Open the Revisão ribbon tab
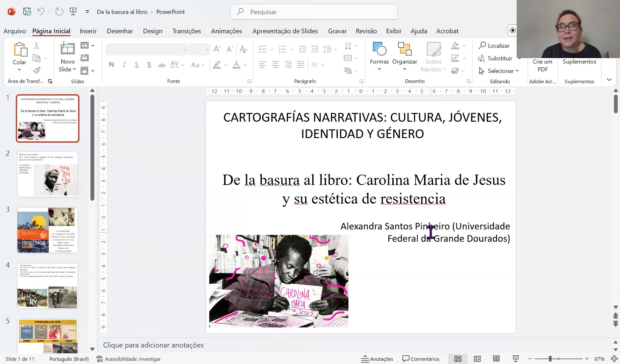 [x=366, y=31]
